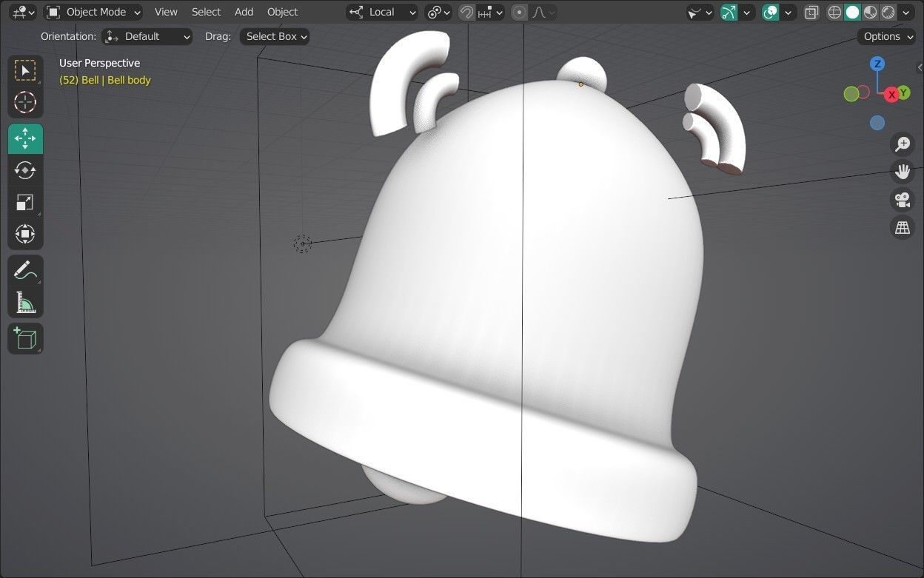Image resolution: width=924 pixels, height=578 pixels.
Task: Open the View menu
Action: point(166,12)
